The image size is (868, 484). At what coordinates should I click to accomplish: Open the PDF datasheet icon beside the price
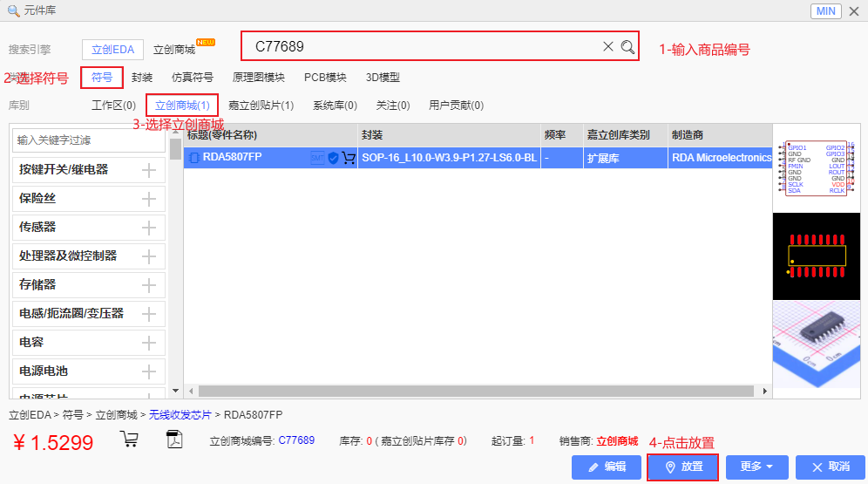[x=174, y=439]
